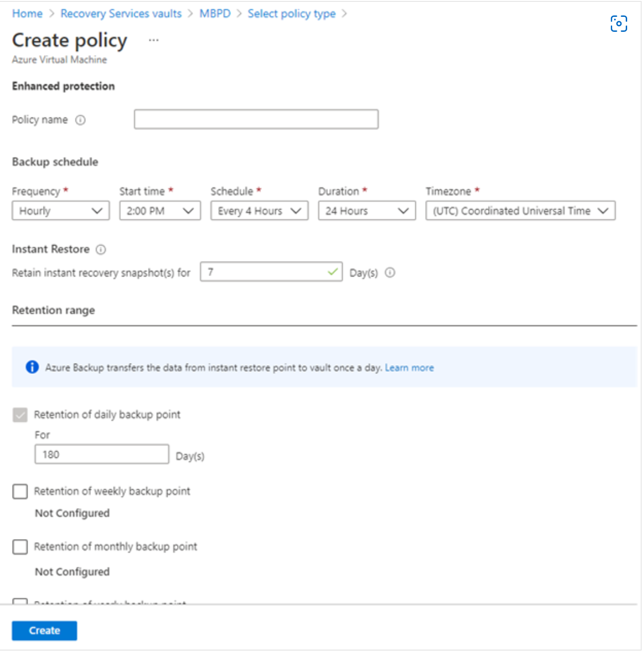Click the info icon after Day(s)

coord(390,272)
